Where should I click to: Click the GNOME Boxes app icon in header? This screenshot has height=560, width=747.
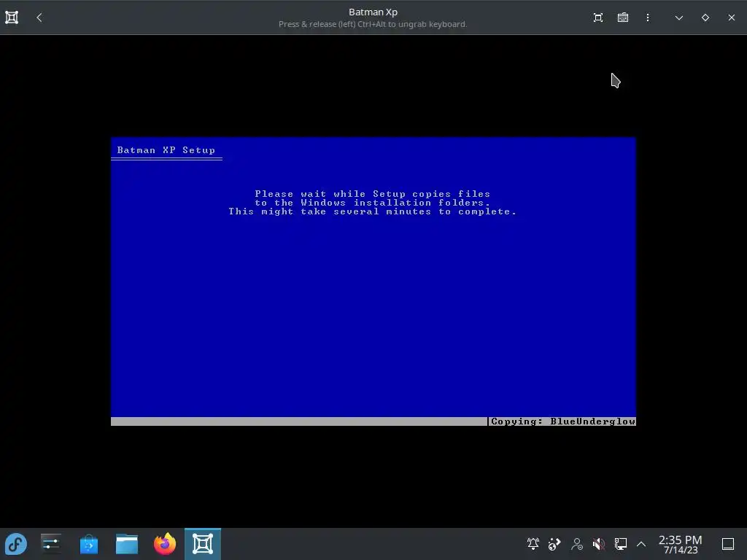[12, 17]
